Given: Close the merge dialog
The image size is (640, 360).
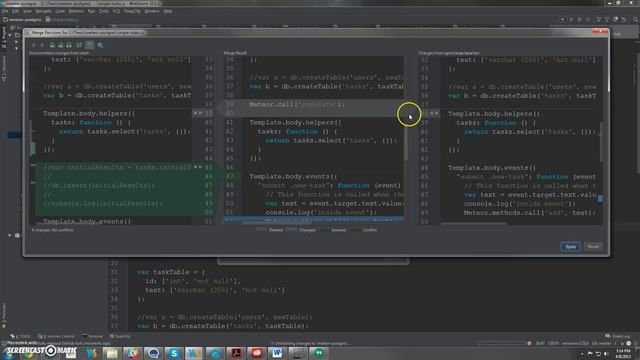Looking at the screenshot, I should click(600, 32).
